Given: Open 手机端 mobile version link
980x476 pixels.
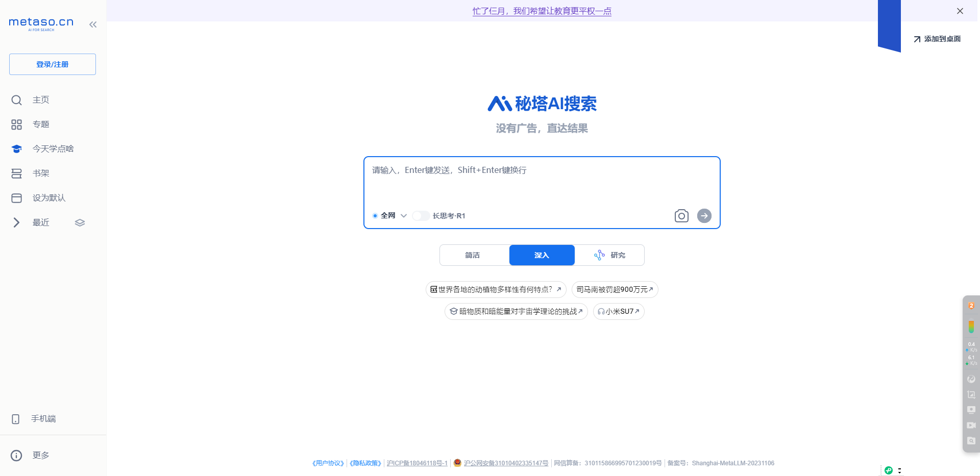Looking at the screenshot, I should click(34, 419).
